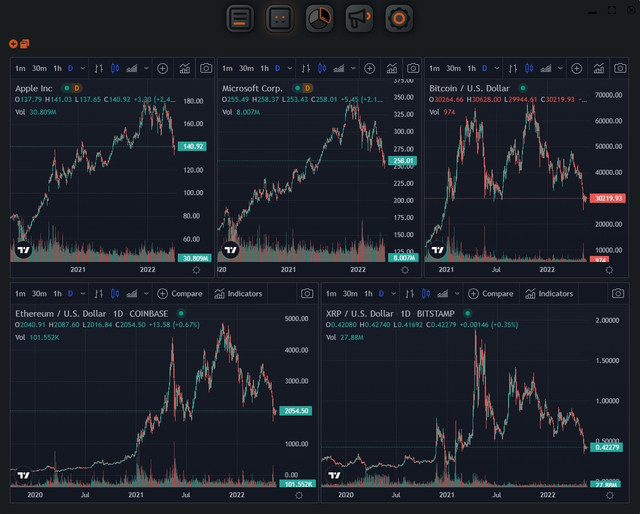Image resolution: width=640 pixels, height=514 pixels.
Task: Toggle the orange D badge on Microsoft Corp.
Action: point(307,88)
